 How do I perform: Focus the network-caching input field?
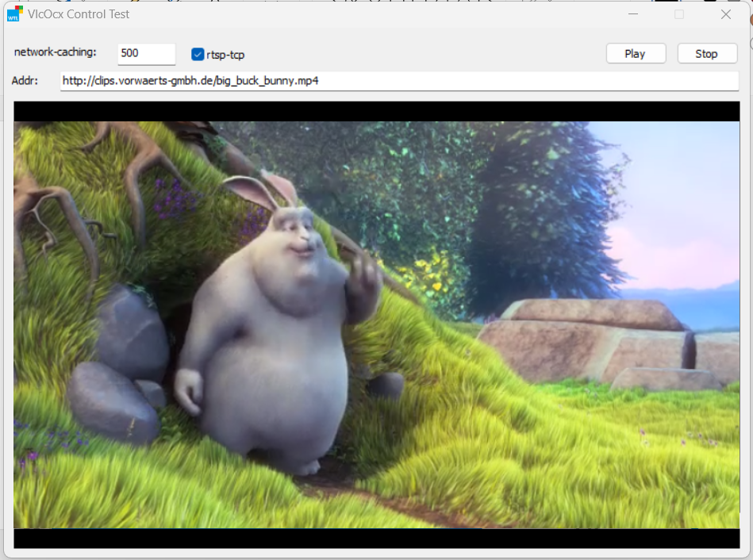pos(147,54)
